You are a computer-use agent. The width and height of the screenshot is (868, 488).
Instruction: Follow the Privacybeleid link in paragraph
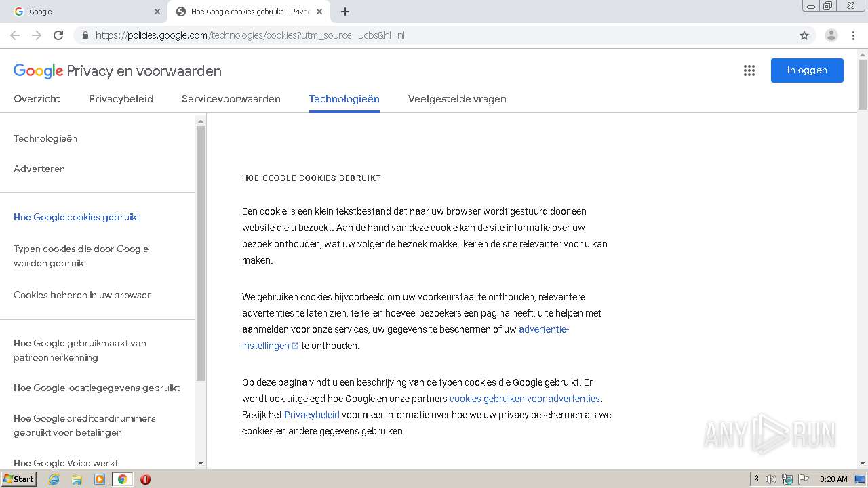312,415
